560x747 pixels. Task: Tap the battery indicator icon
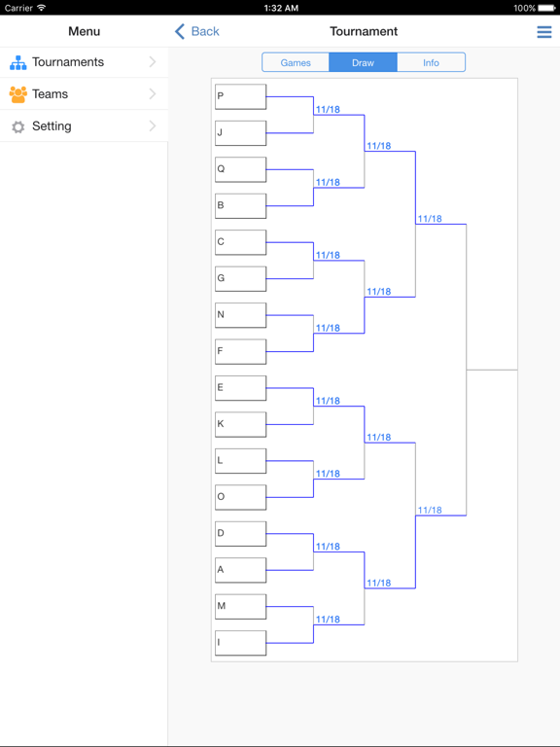click(546, 8)
